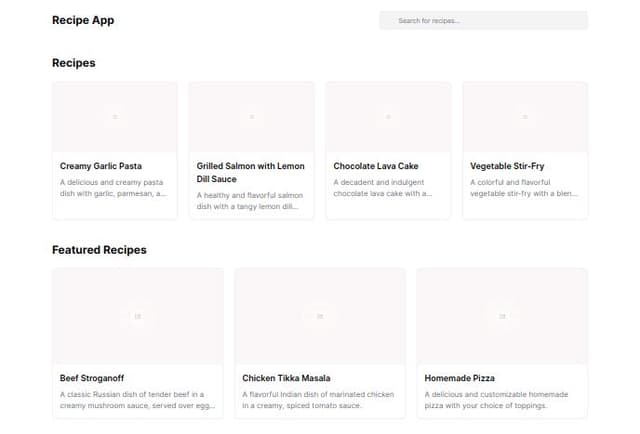Image resolution: width=640 pixels, height=434 pixels.
Task: Click the Featured Recipes section heading
Action: coord(99,250)
